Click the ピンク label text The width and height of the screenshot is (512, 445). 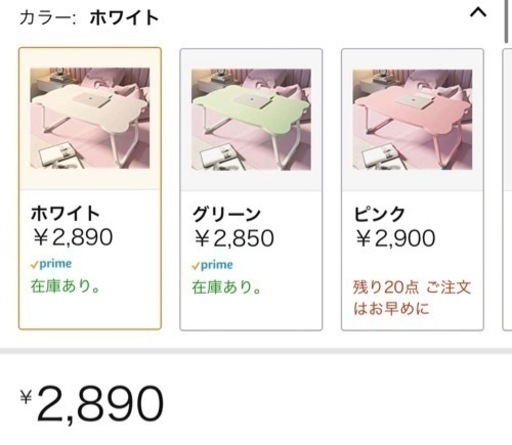point(379,214)
